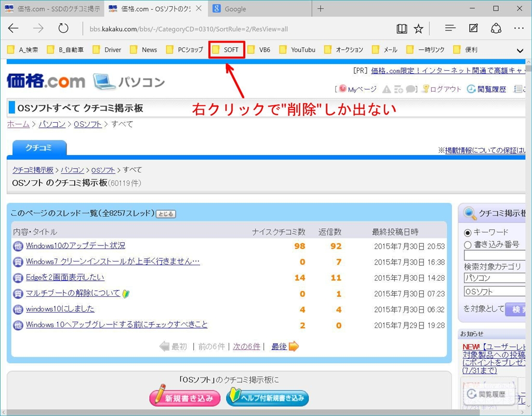Open the SOFT favorites folder
Screen dimensions: 532x416
point(225,50)
